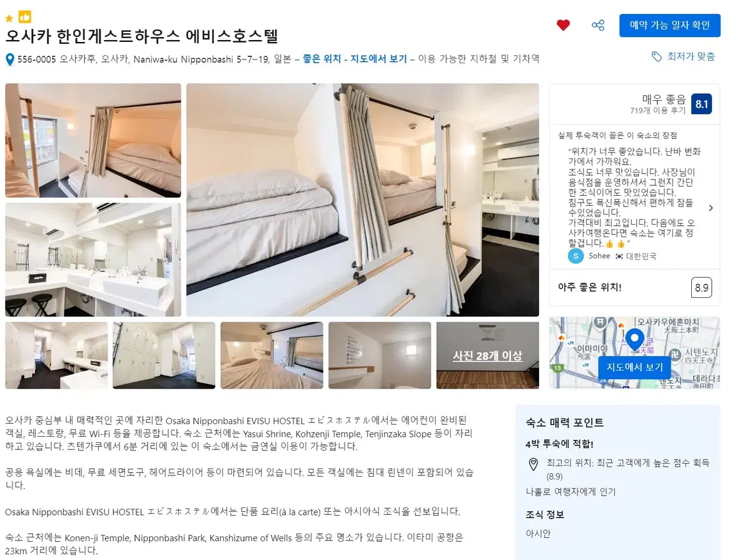
Task: Click 최저가 맞춤 link
Action: (x=691, y=56)
